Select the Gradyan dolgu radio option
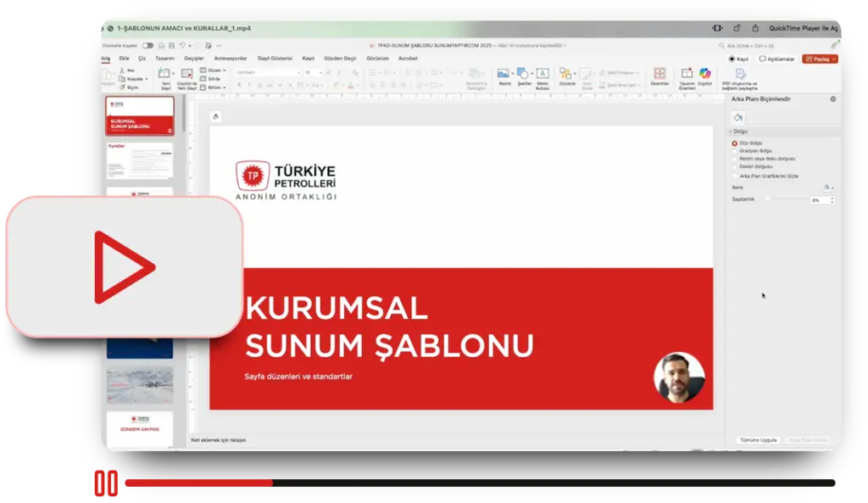 [x=734, y=151]
